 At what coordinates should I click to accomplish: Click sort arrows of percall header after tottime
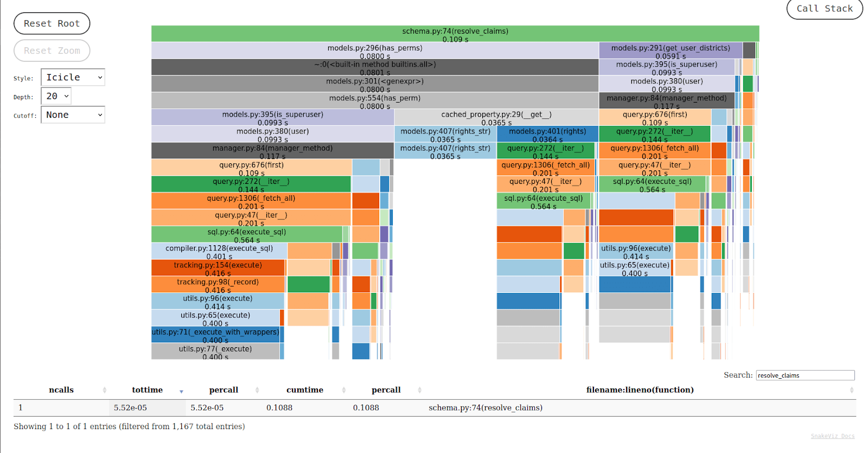point(257,390)
